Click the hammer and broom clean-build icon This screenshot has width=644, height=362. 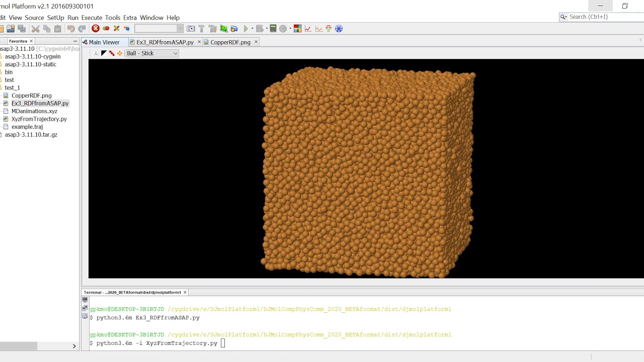pyautogui.click(x=212, y=29)
